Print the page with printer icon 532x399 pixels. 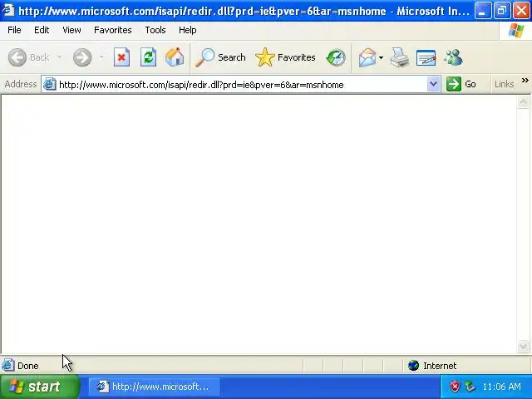point(400,57)
